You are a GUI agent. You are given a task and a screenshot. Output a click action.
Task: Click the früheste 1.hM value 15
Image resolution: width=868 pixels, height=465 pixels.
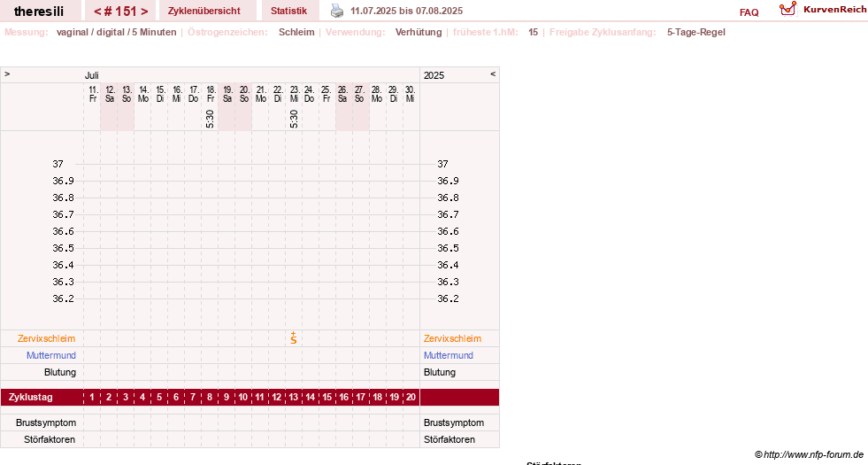[x=533, y=32]
